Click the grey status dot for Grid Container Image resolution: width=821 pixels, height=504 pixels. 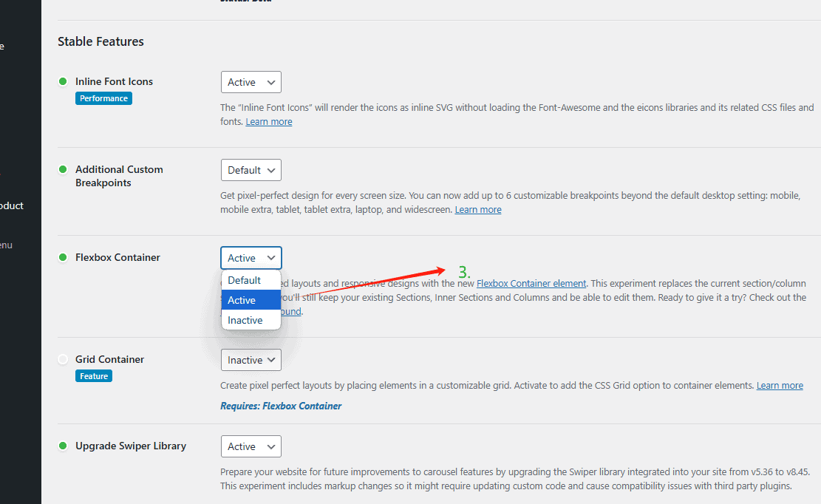point(63,360)
